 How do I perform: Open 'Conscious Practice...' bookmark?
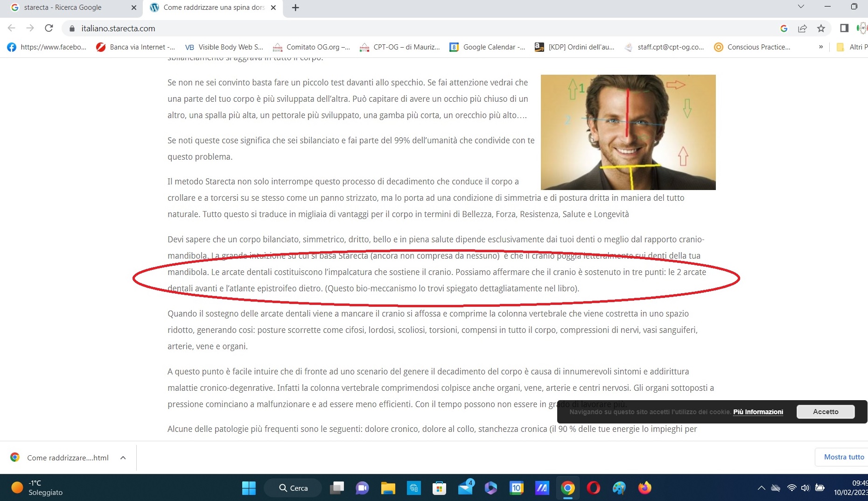coord(752,47)
